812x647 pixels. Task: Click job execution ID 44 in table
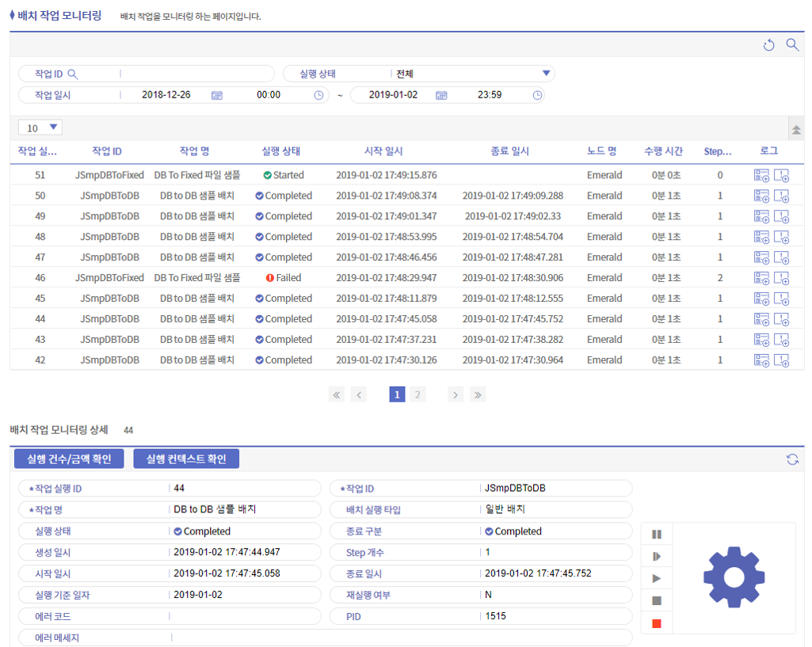click(x=40, y=319)
